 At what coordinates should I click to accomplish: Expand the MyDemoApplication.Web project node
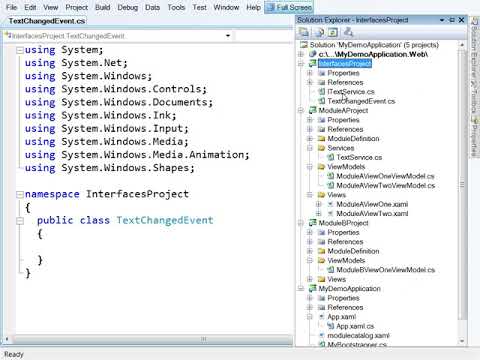[x=301, y=54]
